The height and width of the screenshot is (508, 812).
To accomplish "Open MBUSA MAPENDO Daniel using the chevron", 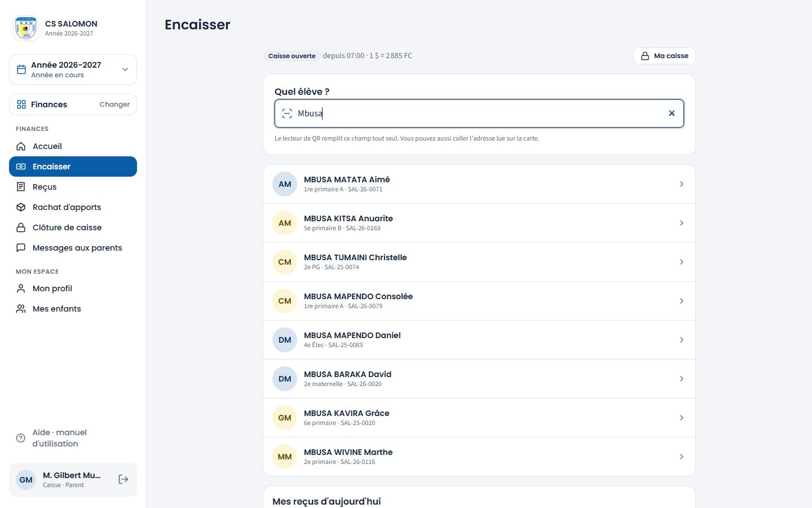I will [x=682, y=340].
